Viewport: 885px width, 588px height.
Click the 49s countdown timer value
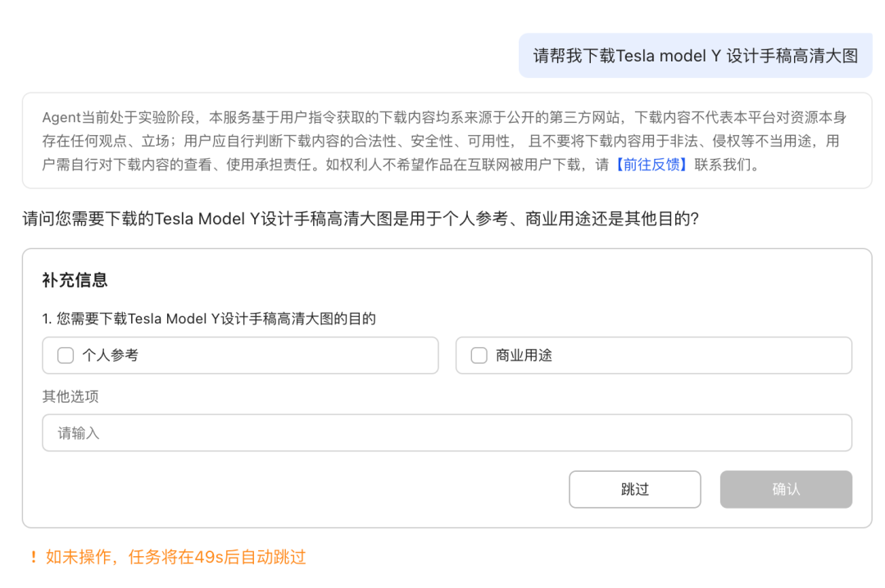coord(206,558)
